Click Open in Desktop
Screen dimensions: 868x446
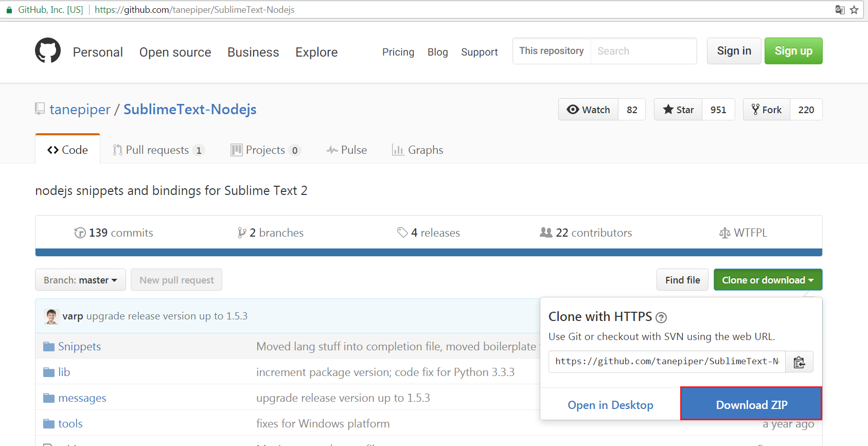click(610, 405)
